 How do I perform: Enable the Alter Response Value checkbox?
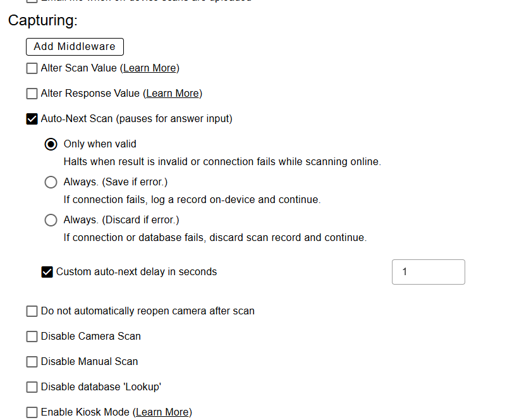(x=32, y=94)
